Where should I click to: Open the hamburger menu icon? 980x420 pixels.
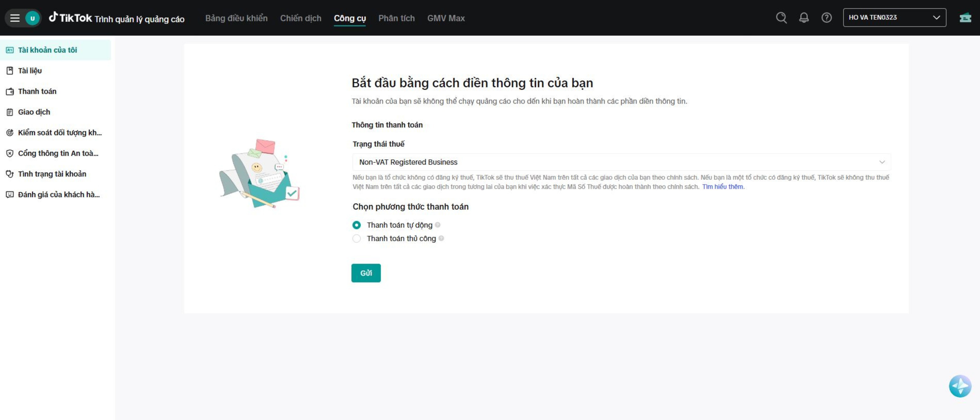coord(15,18)
